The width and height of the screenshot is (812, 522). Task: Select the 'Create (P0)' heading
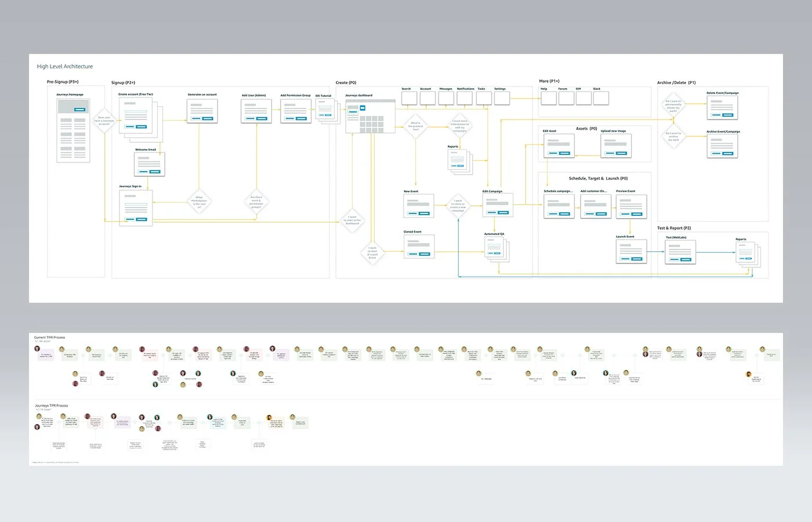pyautogui.click(x=346, y=82)
